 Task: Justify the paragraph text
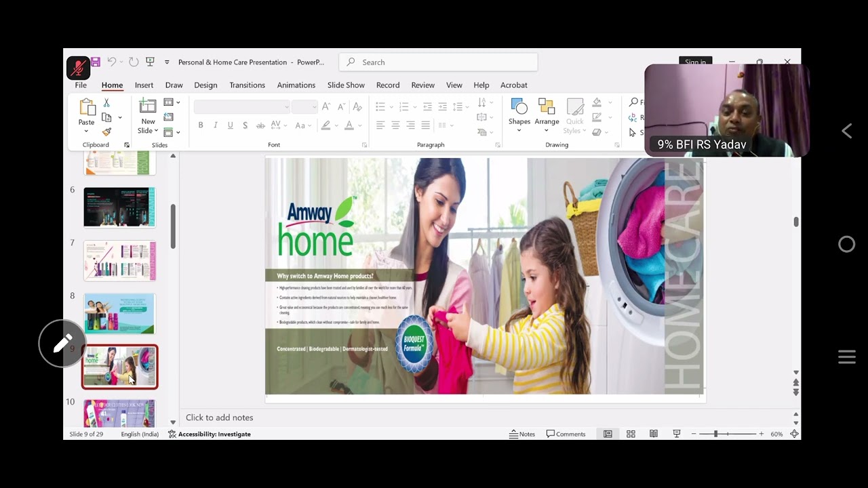click(x=425, y=125)
